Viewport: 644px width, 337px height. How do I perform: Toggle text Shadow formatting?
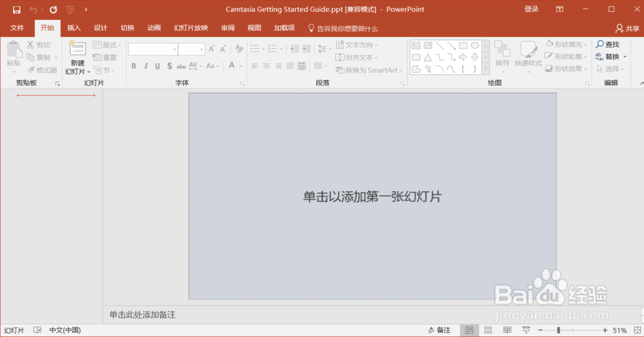click(x=169, y=66)
